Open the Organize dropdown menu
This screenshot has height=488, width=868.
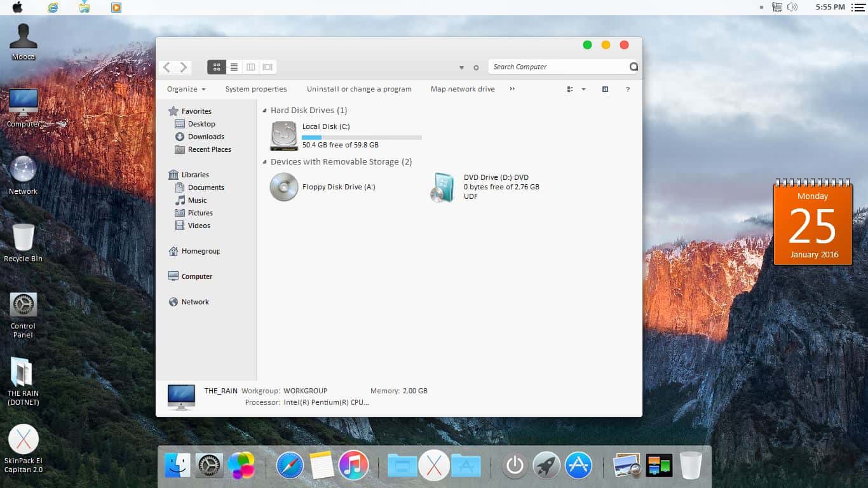[185, 89]
